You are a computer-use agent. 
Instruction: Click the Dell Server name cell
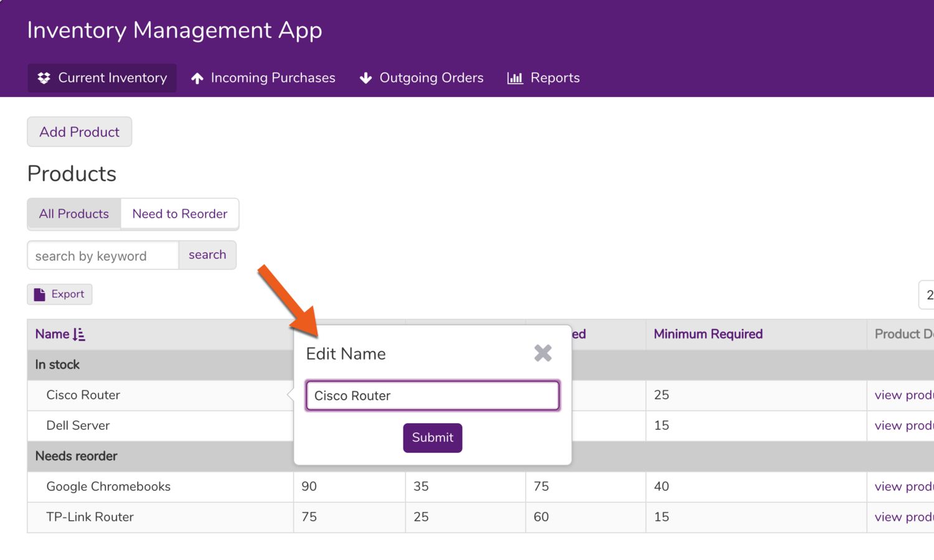click(78, 426)
